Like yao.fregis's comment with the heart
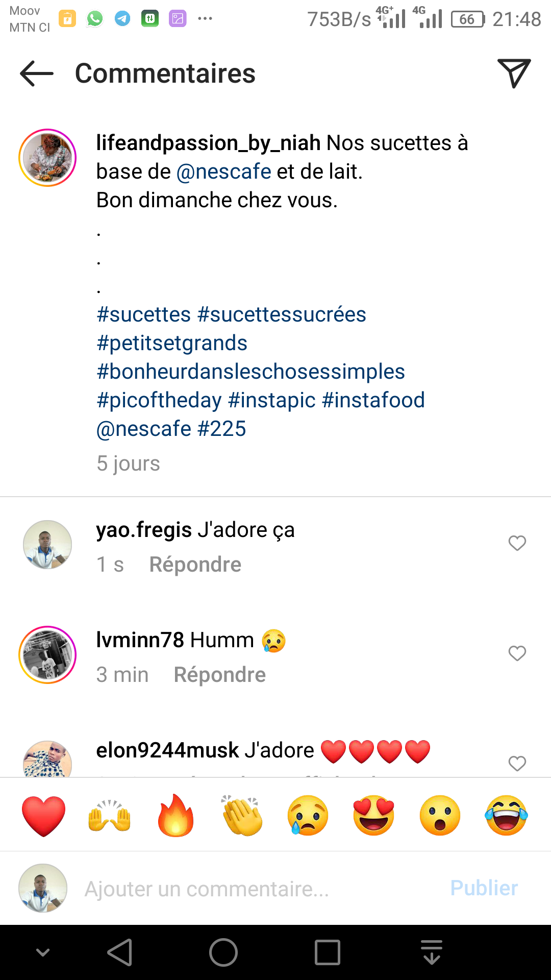 coord(517,543)
